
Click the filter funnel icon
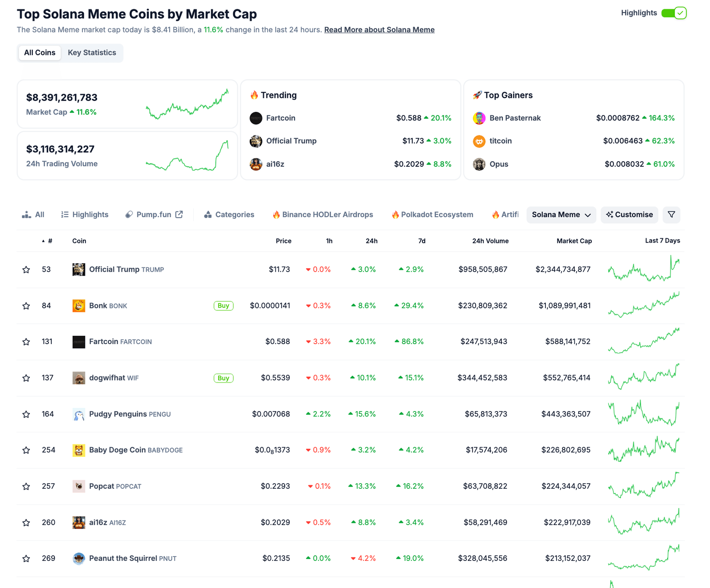coord(671,215)
